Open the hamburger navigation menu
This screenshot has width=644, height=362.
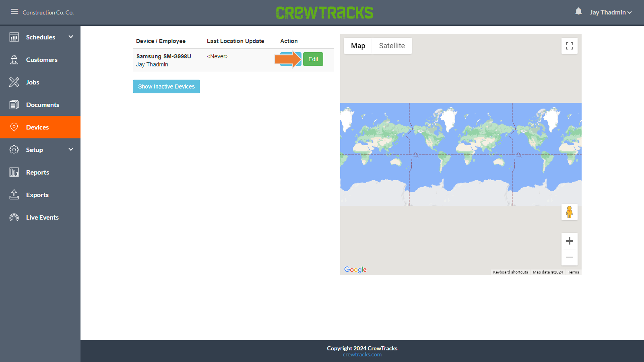[x=14, y=12]
